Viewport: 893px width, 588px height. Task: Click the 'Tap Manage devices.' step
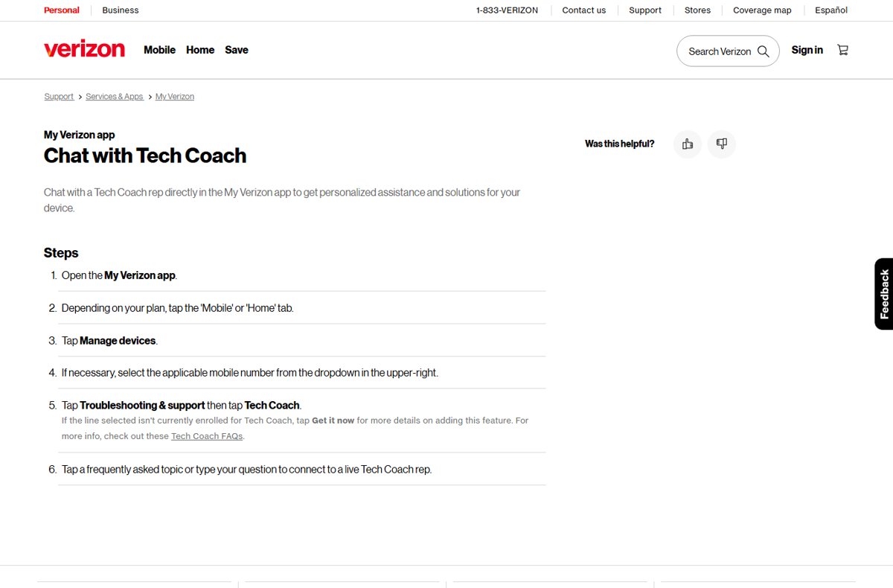pos(109,341)
